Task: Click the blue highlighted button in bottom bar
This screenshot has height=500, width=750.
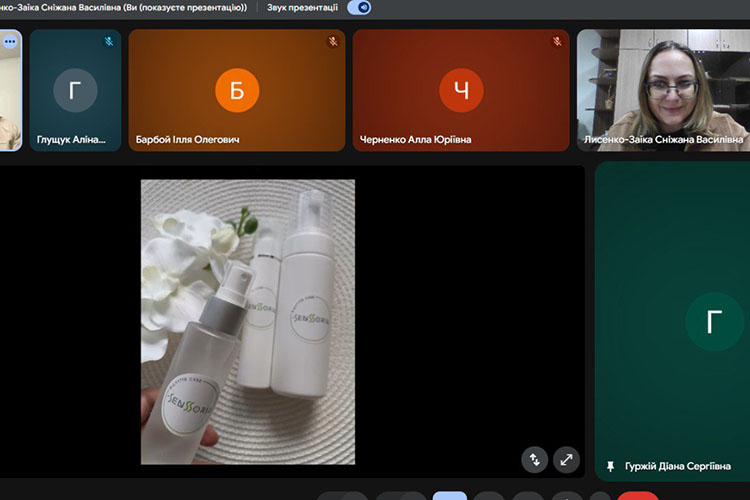Action: (449, 496)
